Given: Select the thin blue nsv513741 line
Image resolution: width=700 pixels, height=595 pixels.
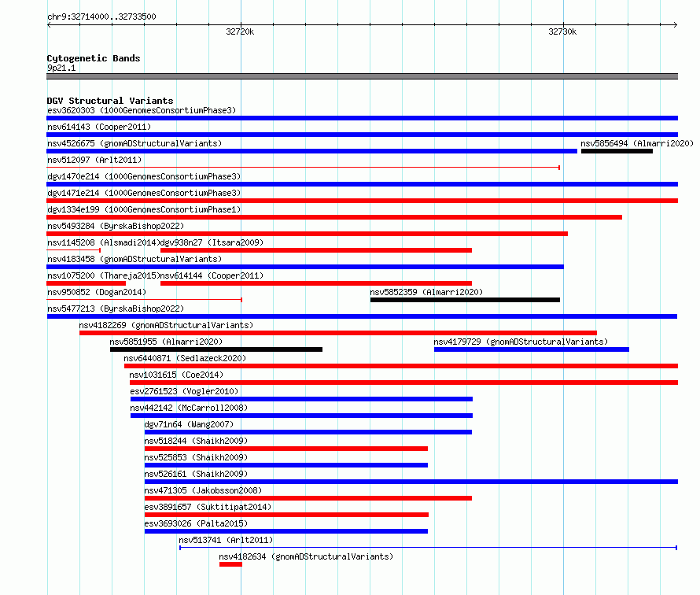Looking at the screenshot, I should click(x=428, y=548).
